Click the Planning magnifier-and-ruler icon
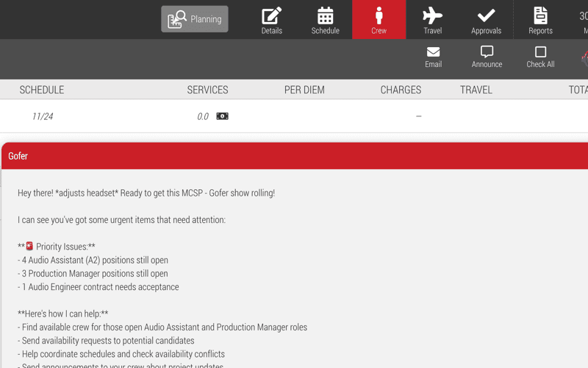This screenshot has height=368, width=588. (x=177, y=19)
